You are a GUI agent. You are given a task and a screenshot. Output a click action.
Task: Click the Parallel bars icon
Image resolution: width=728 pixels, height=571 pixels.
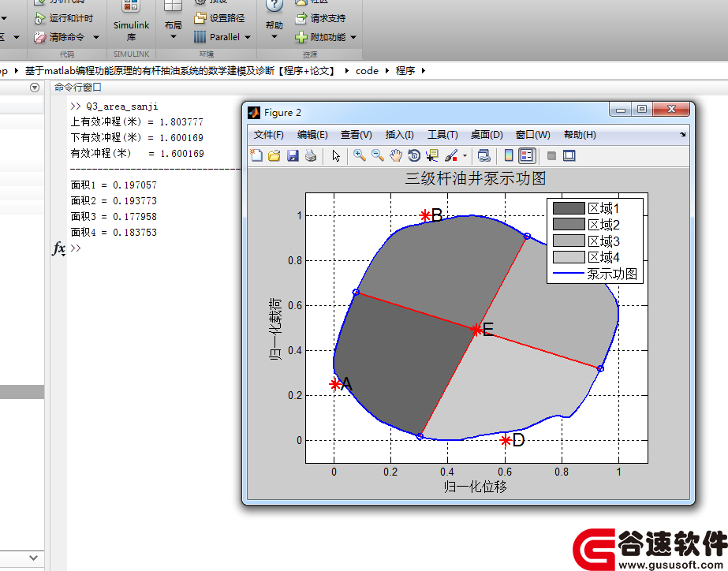[x=200, y=37]
